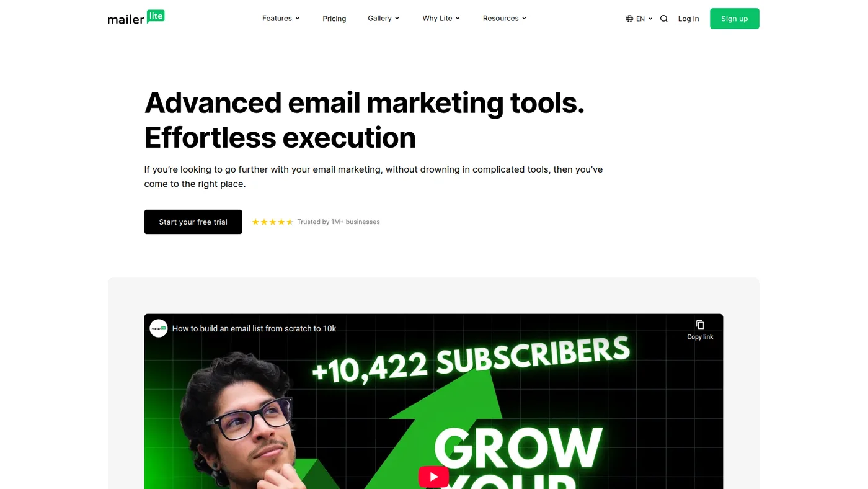Image resolution: width=868 pixels, height=489 pixels.
Task: Click Start your free trial button
Action: click(x=193, y=222)
